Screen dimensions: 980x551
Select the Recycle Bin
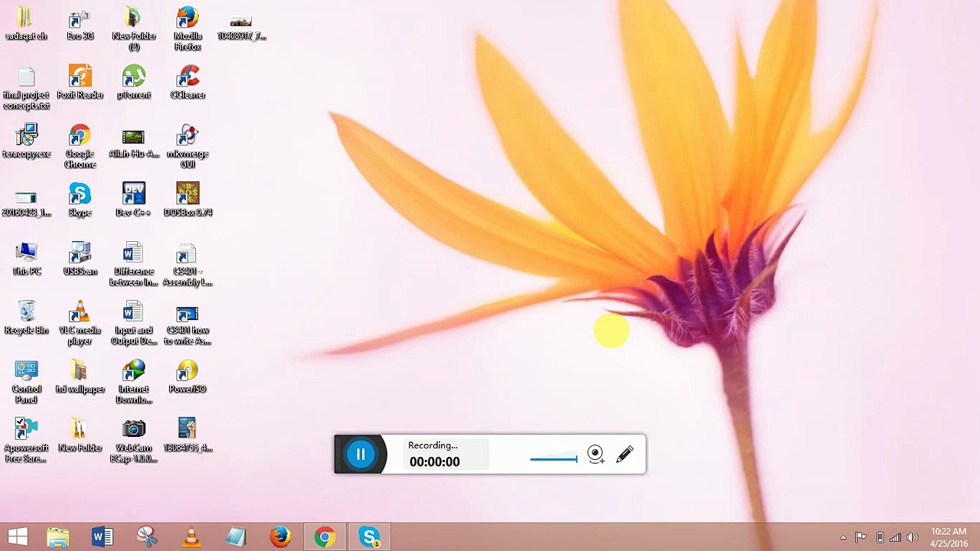point(26,318)
